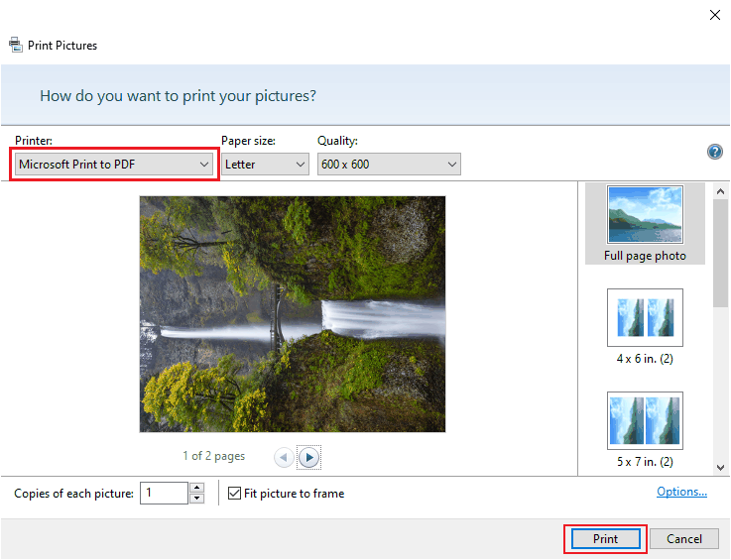This screenshot has height=560, width=731.
Task: Go to the previous page arrow
Action: 284,457
